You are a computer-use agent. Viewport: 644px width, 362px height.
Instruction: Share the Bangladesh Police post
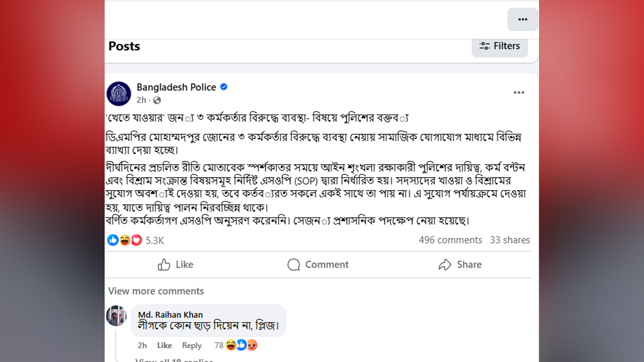[460, 264]
